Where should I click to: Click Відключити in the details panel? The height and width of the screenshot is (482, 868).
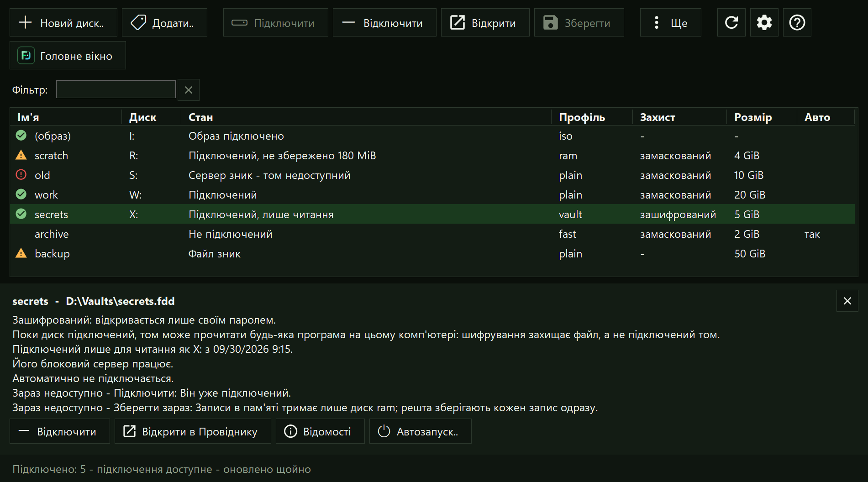(60, 431)
